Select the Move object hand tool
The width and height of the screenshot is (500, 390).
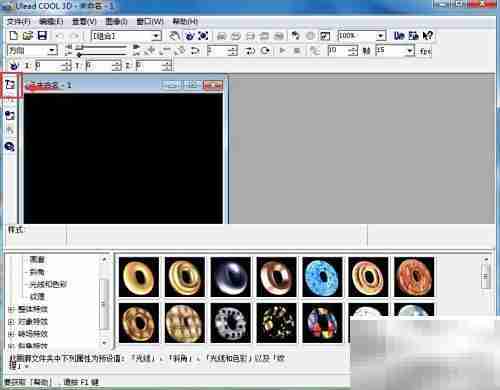[174, 36]
